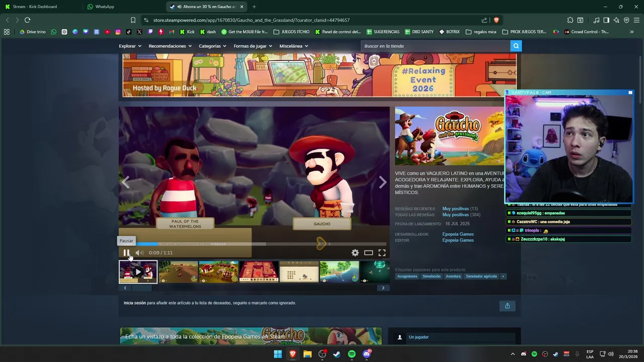Open browser extensions puzzle icon
Viewport: 644px width, 362px height.
pos(570,20)
